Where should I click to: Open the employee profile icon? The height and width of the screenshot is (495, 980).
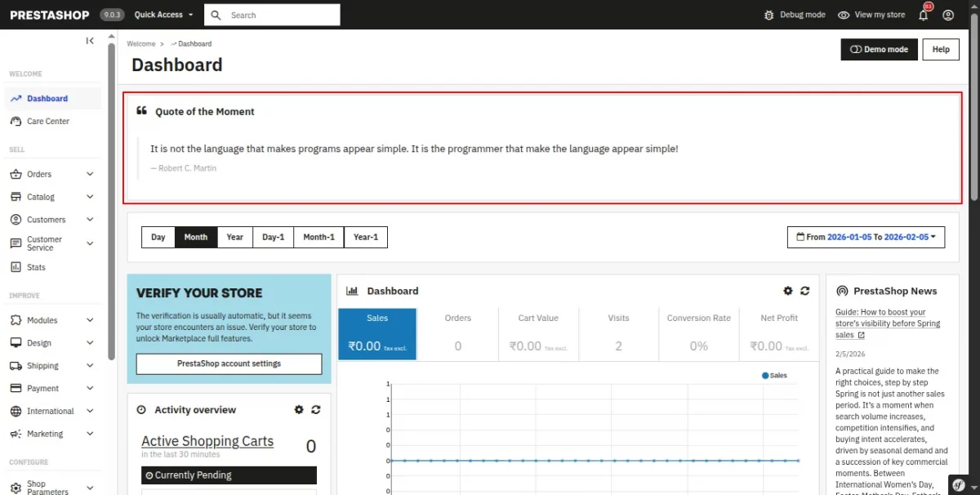pyautogui.click(x=948, y=15)
